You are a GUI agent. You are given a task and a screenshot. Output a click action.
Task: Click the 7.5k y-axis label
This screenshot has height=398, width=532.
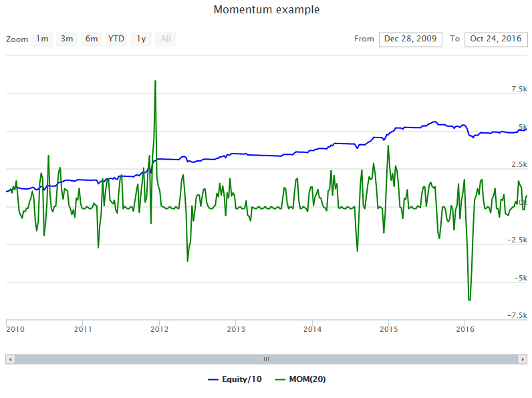pyautogui.click(x=519, y=89)
